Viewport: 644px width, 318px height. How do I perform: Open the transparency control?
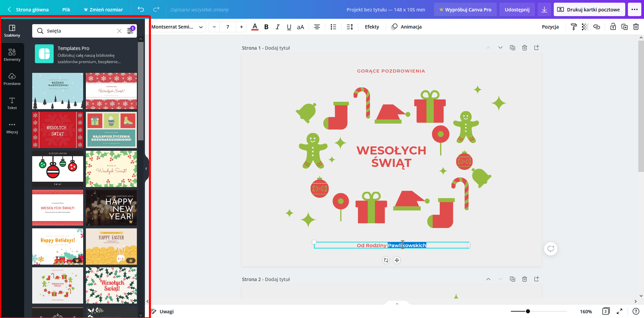(585, 27)
